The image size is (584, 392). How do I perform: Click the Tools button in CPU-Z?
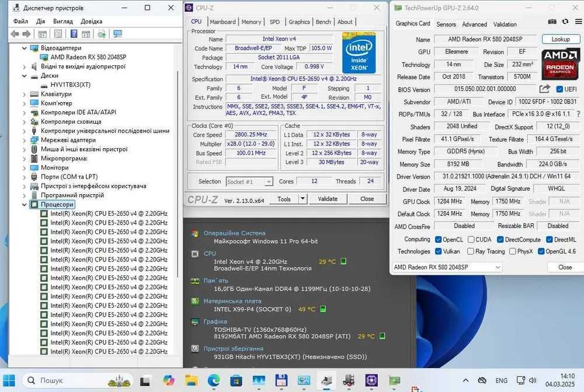(x=284, y=199)
